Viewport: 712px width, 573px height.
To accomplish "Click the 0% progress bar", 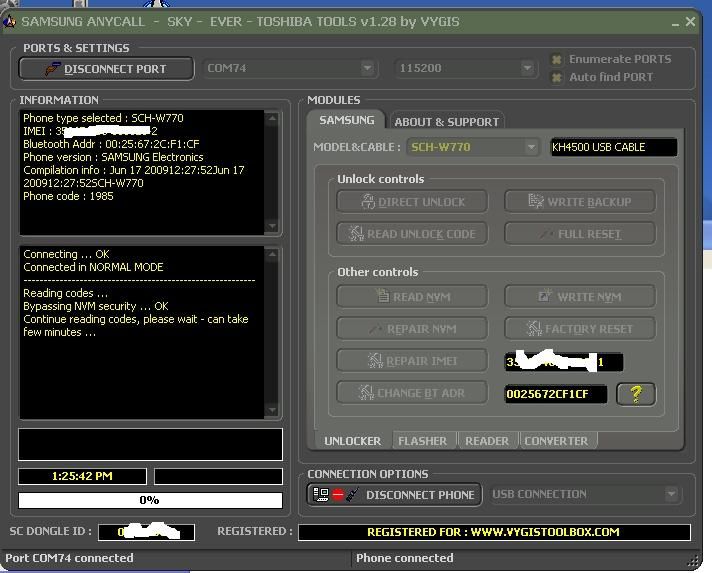I will point(150,500).
